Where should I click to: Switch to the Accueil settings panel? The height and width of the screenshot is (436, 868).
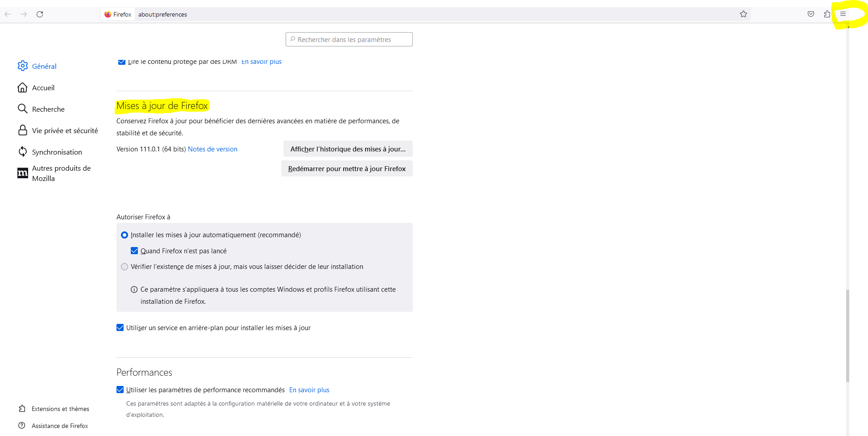click(x=43, y=88)
